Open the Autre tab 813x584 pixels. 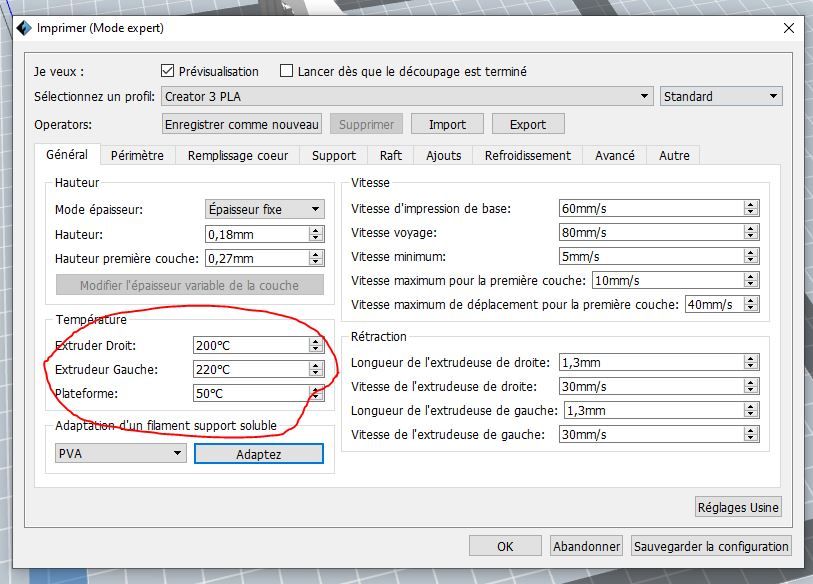point(674,156)
